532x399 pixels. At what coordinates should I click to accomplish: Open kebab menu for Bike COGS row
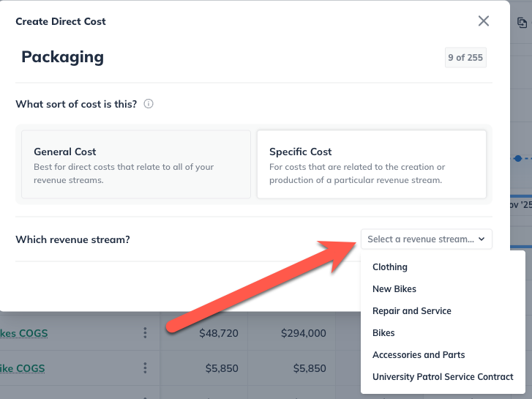(x=145, y=368)
